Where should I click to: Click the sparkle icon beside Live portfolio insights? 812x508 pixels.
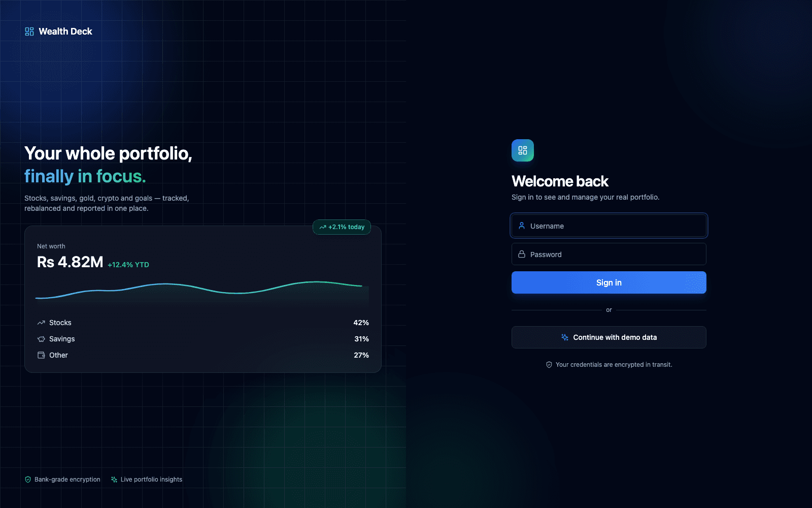(x=114, y=480)
